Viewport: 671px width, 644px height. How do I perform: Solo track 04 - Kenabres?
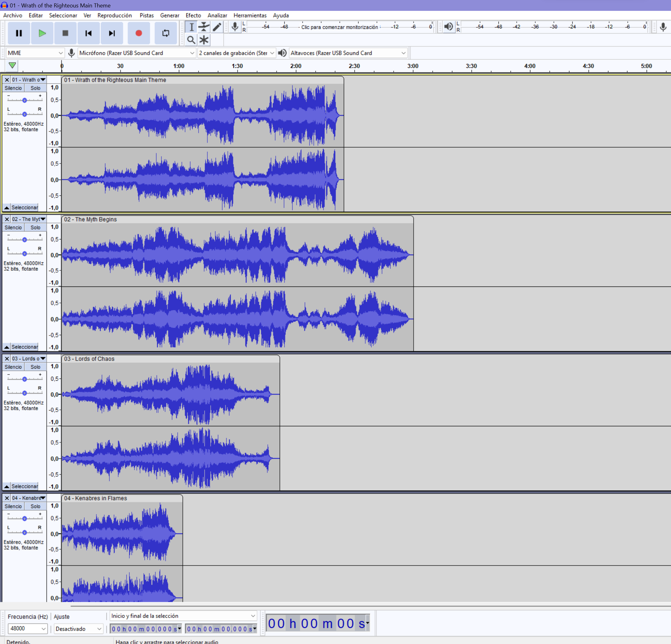tap(35, 506)
